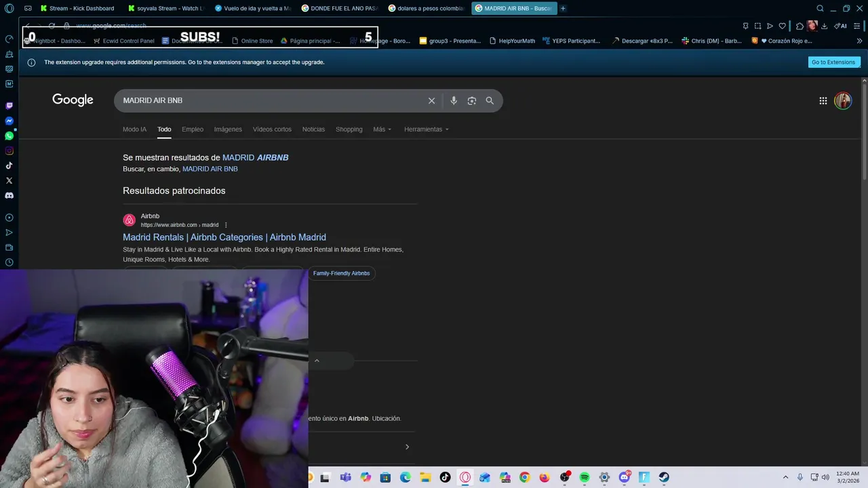Open Discord from the taskbar
Viewport: 868px width, 488px height.
(x=625, y=477)
